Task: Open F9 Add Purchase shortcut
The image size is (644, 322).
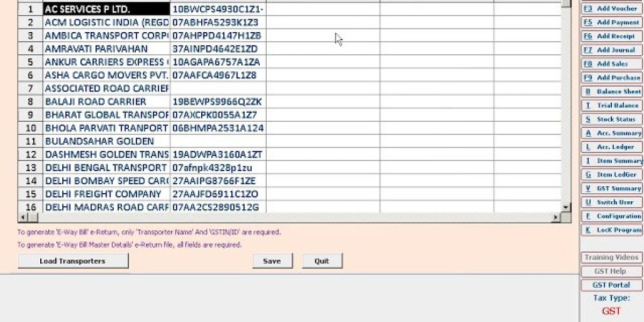Action: 612,78
